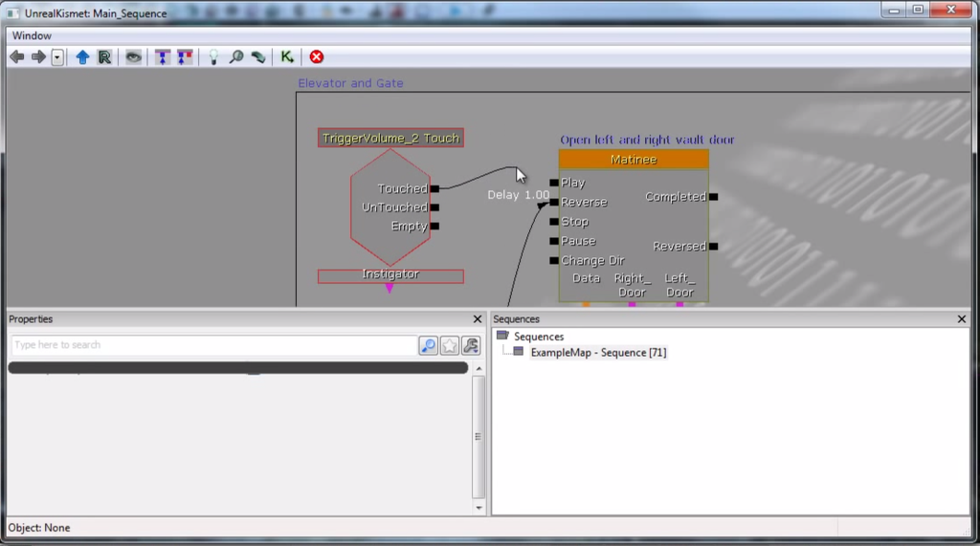Select the Matinee node header
Viewport: 980px width, 546px height.
click(x=634, y=160)
